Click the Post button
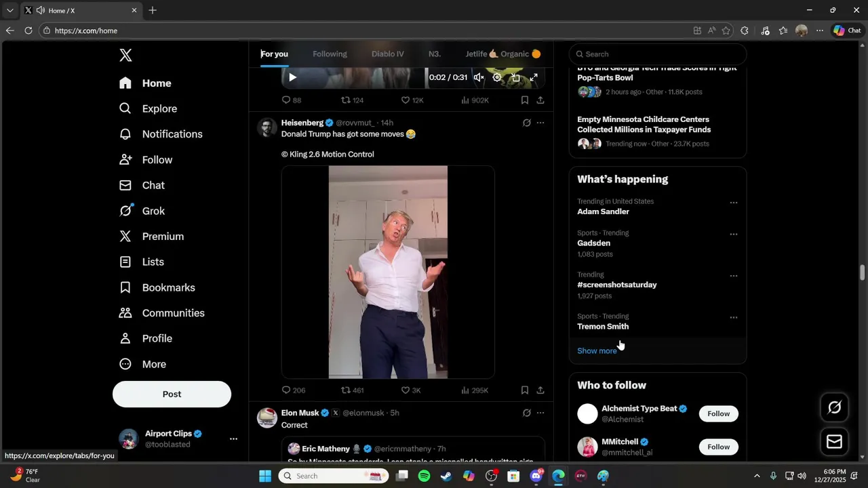868x488 pixels. [172, 394]
